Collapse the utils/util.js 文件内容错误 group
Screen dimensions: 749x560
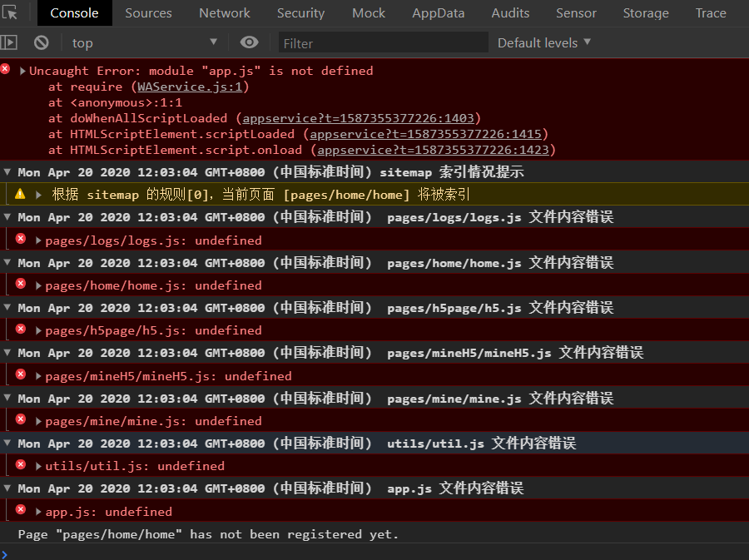click(x=7, y=443)
